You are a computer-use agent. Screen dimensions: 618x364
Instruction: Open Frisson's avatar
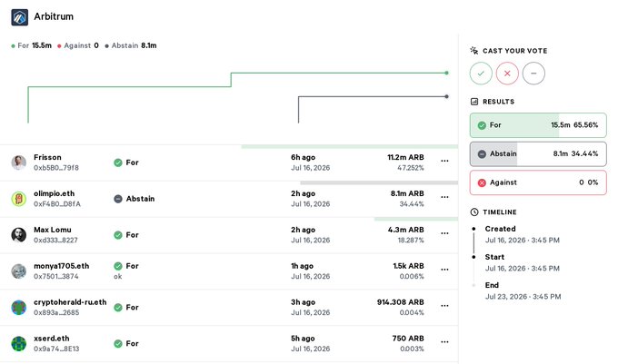pyautogui.click(x=18, y=162)
